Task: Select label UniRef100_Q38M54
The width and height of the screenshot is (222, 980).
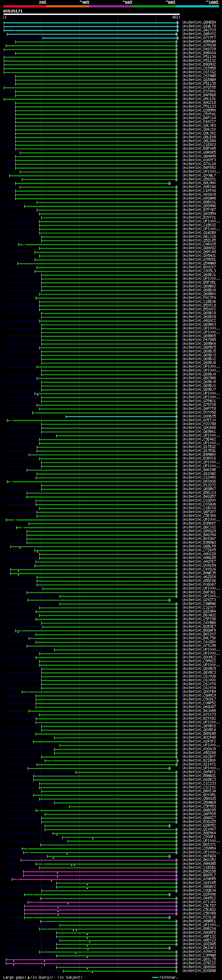Action: pos(199,110)
